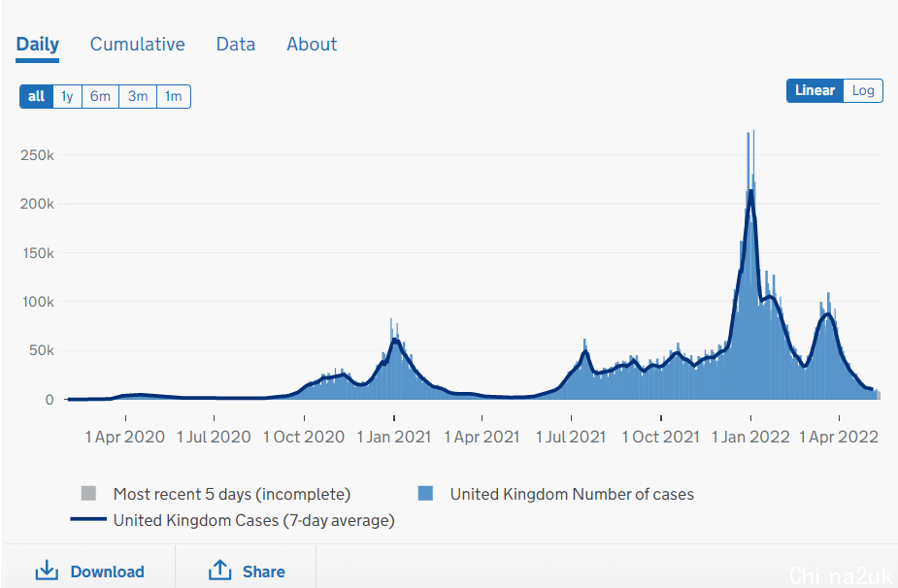
Task: Click the grey incomplete bars at chart end
Action: (878, 395)
